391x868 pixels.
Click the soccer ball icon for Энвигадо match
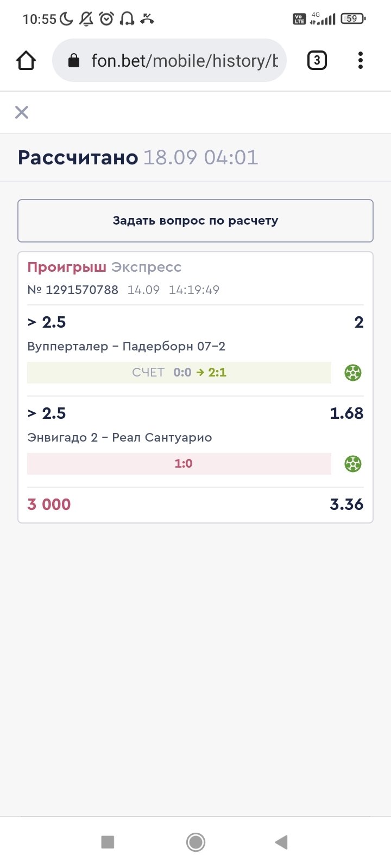(x=353, y=464)
